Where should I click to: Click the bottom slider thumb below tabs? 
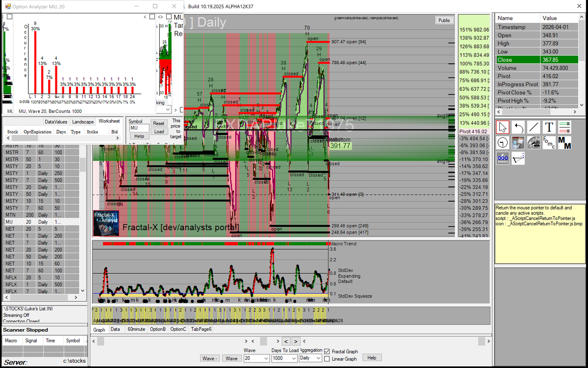click(264, 341)
